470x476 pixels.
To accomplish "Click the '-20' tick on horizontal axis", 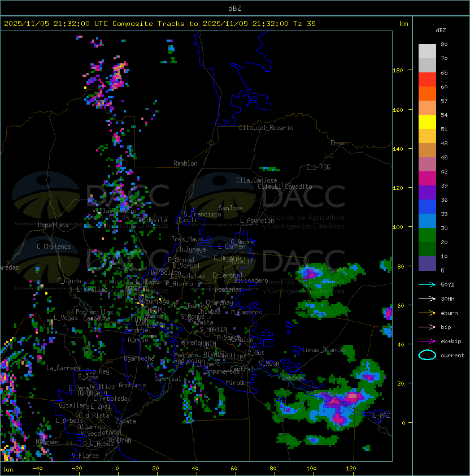I will pyautogui.click(x=77, y=469).
